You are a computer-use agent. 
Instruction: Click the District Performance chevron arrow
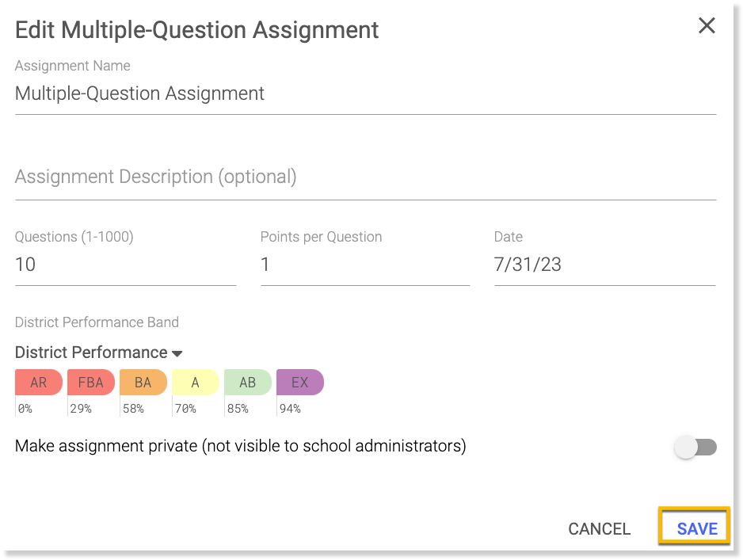(177, 353)
